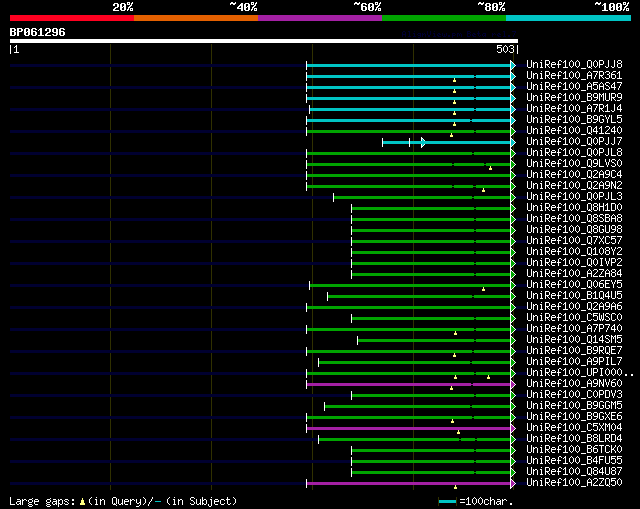Click the BP061296 query name label
The height and width of the screenshot is (509, 640).
coord(38,32)
